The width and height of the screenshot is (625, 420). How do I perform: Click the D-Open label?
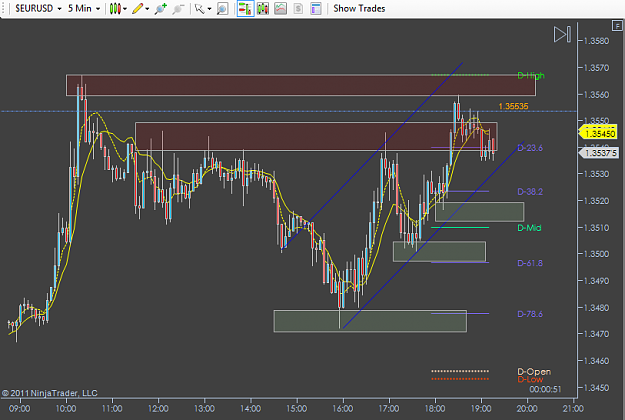pos(534,371)
